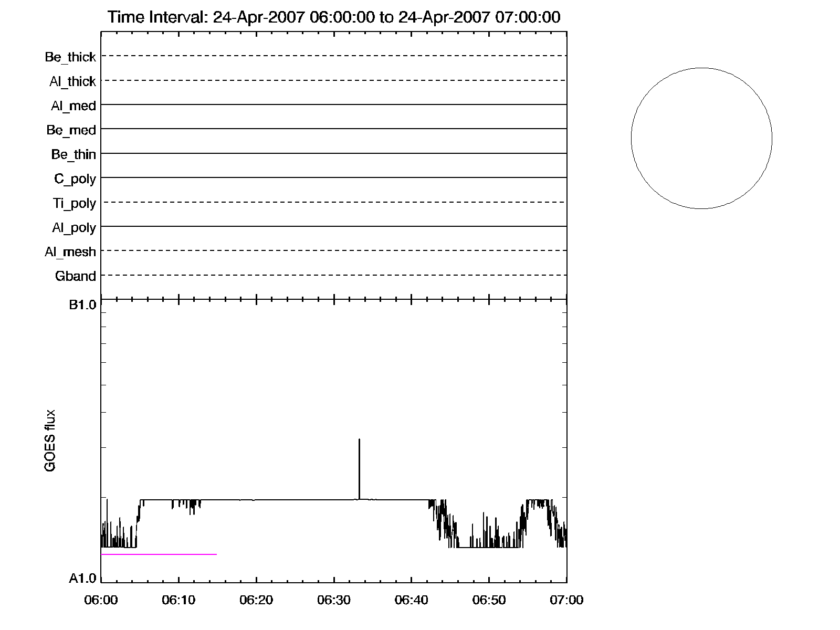Select the Be_med filter label
Viewport: 840px width, 630px height.
click(x=71, y=130)
